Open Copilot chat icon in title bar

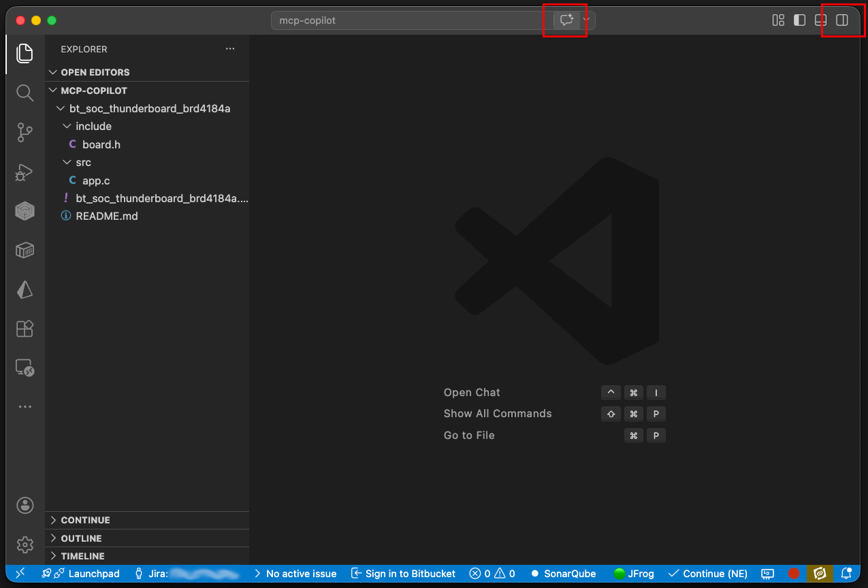(x=566, y=20)
